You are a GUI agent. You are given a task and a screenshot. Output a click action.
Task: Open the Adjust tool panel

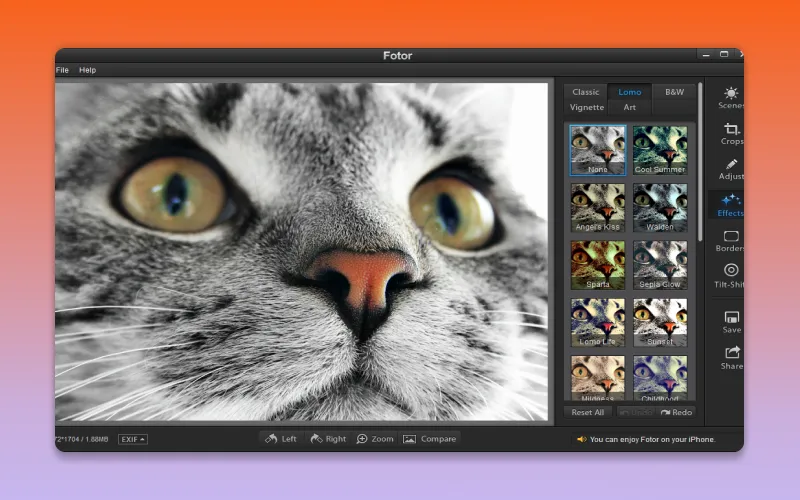click(x=731, y=169)
